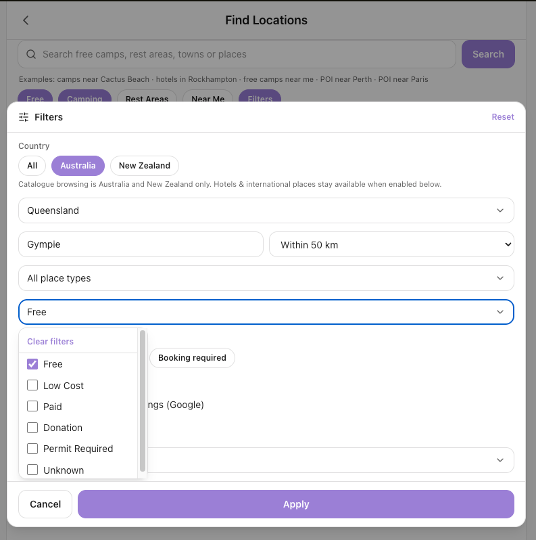The width and height of the screenshot is (536, 540).
Task: Click the purple Search button
Action: pyautogui.click(x=488, y=54)
